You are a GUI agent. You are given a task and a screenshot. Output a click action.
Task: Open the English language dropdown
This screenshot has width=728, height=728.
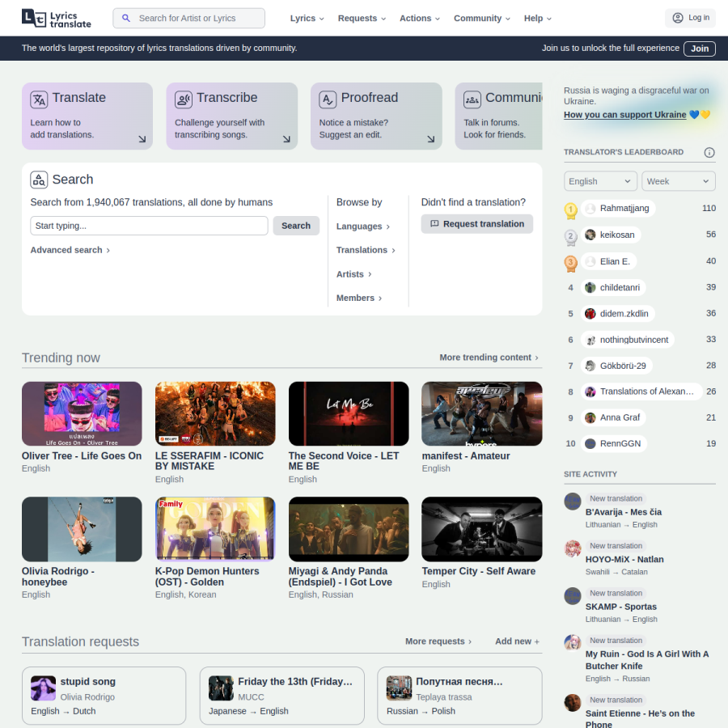pos(600,181)
